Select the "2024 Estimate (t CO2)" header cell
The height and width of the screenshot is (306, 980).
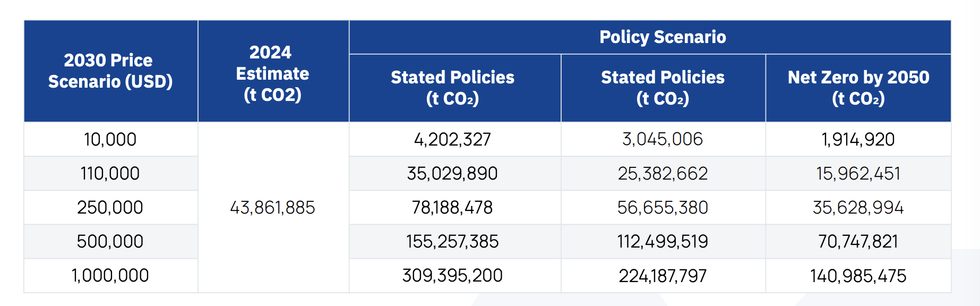[x=272, y=73]
